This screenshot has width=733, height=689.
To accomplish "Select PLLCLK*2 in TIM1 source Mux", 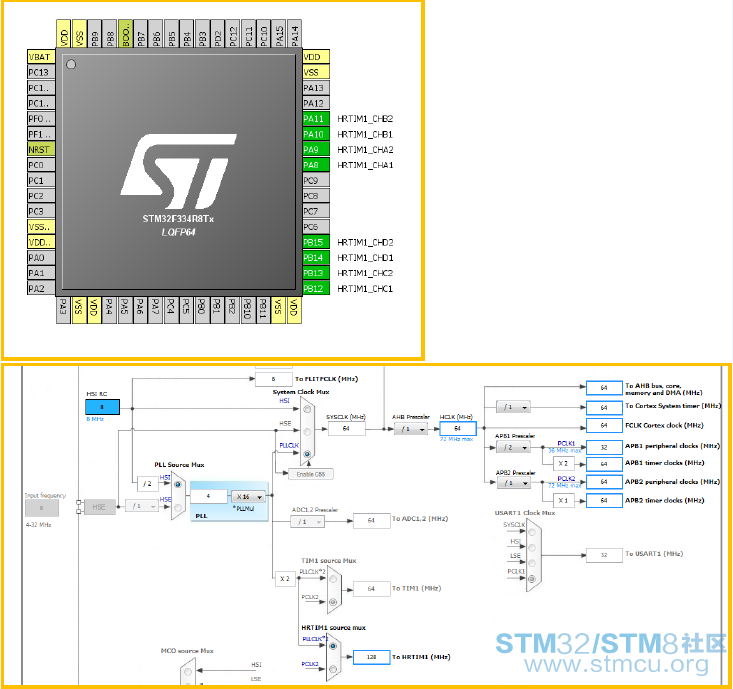I will (x=333, y=579).
